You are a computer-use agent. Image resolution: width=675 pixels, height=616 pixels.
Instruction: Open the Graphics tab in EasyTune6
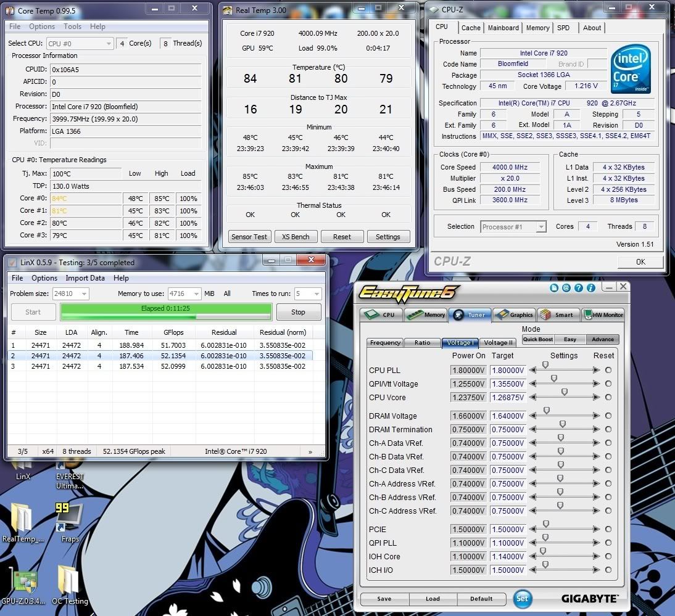click(515, 315)
